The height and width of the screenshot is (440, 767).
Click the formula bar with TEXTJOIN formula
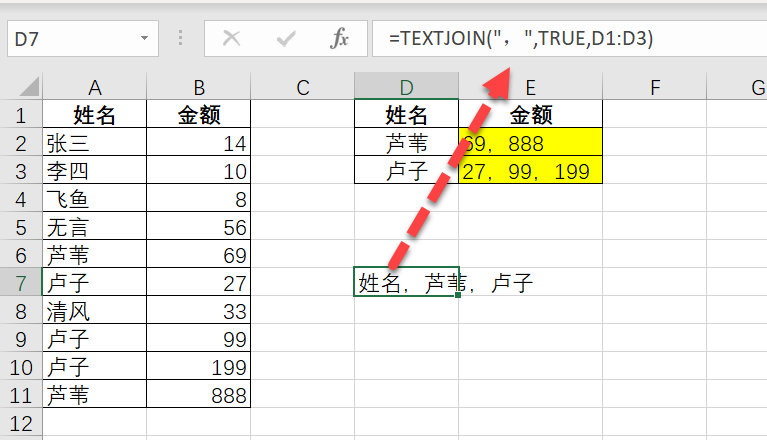pos(569,39)
